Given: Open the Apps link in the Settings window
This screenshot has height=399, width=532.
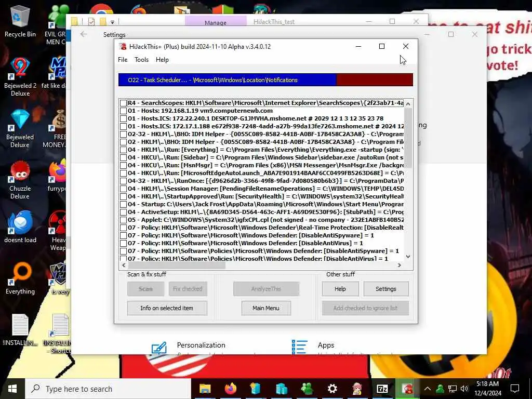Looking at the screenshot, I should pyautogui.click(x=326, y=345).
